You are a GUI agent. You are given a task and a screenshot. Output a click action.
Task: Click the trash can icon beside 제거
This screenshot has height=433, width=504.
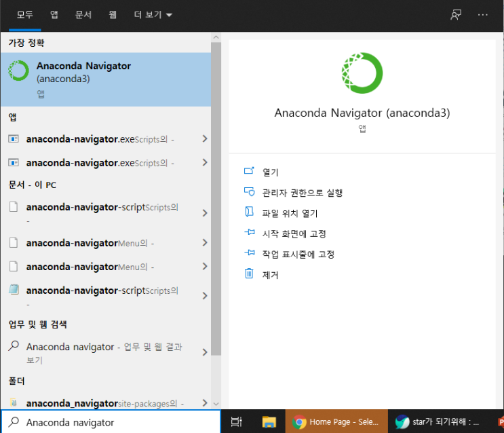click(249, 274)
